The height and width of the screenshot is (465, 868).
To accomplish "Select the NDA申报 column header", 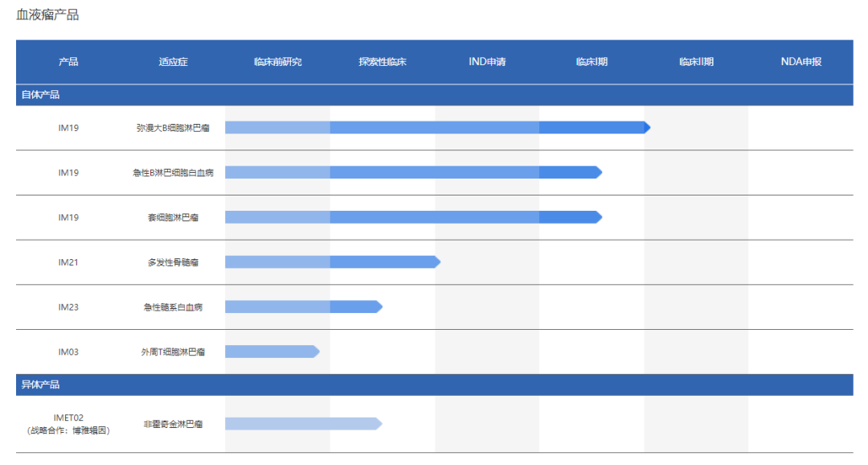I will pyautogui.click(x=800, y=61).
